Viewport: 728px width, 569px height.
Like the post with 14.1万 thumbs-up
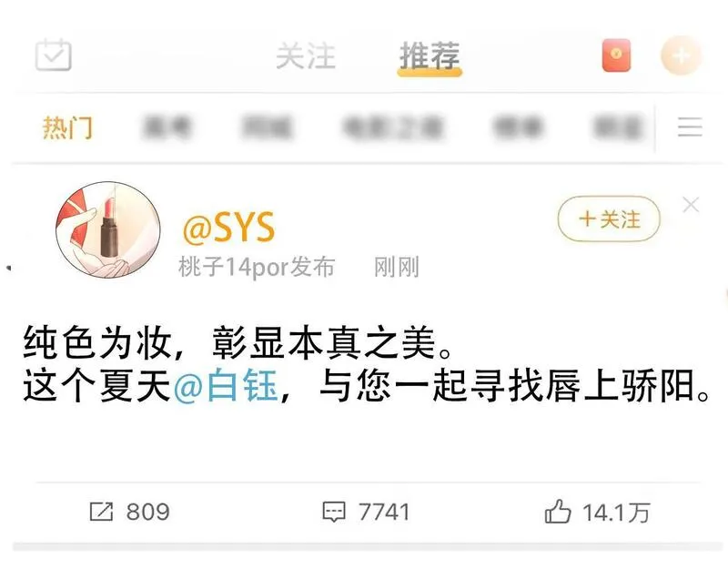click(x=597, y=512)
